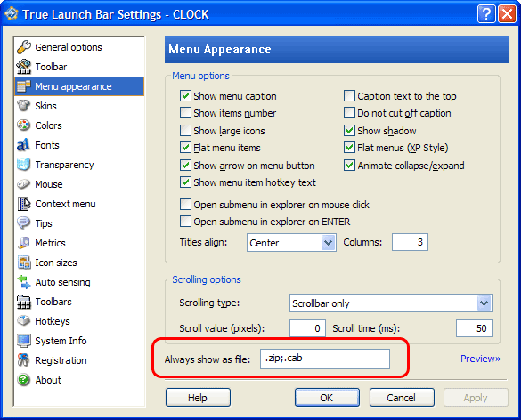This screenshot has height=420, width=521.
Task: Click the Always show as file field
Action: click(x=325, y=359)
